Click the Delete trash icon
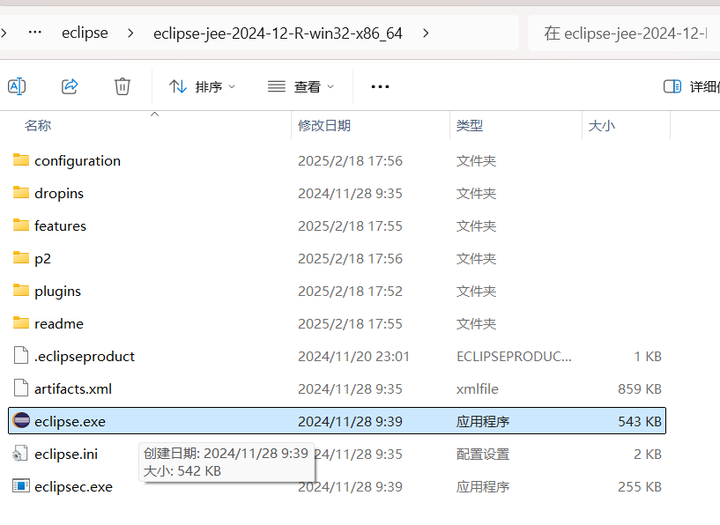The height and width of the screenshot is (525, 720). pyautogui.click(x=122, y=86)
